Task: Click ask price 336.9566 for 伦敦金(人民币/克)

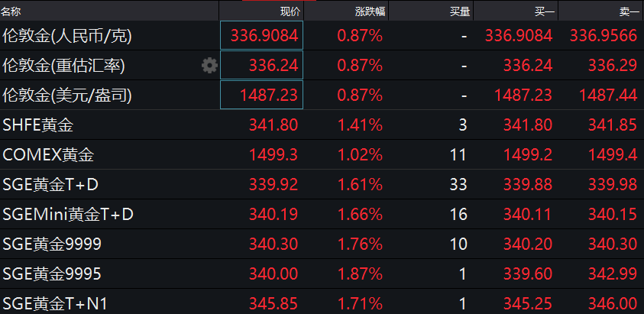Action: click(604, 36)
